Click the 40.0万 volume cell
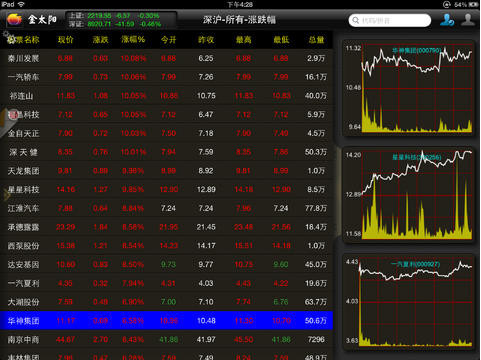481x360 pixels. pyautogui.click(x=316, y=96)
